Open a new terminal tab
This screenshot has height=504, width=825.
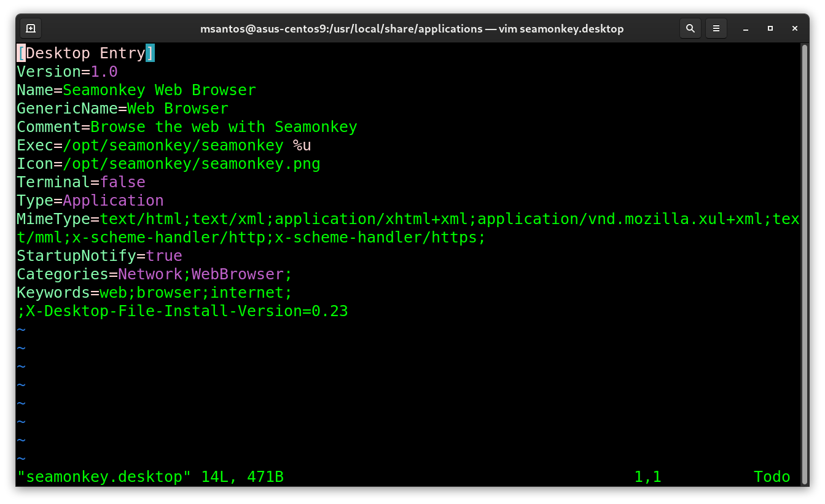pos(31,28)
